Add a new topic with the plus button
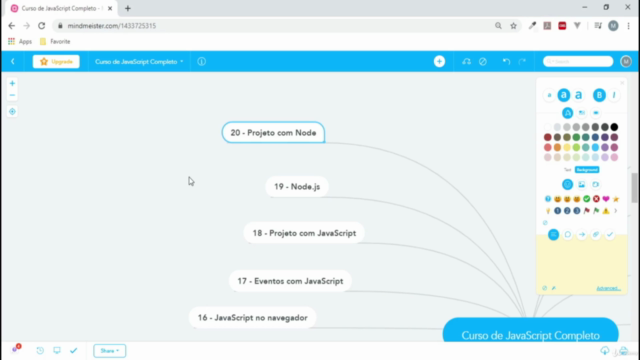The width and height of the screenshot is (640, 360). tap(439, 61)
